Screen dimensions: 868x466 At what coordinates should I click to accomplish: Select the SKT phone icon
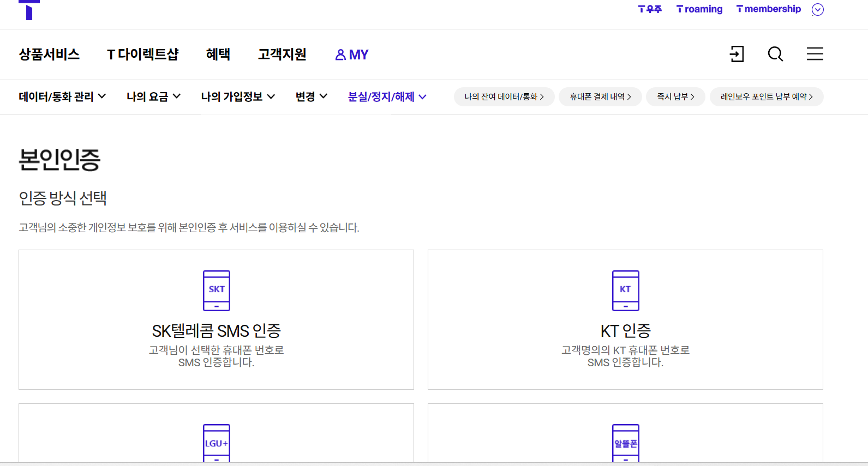pyautogui.click(x=217, y=291)
